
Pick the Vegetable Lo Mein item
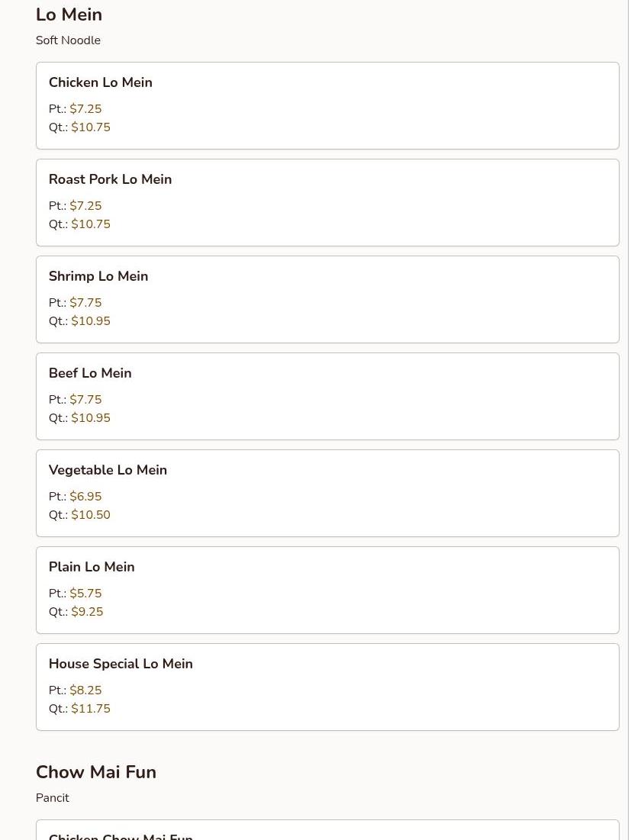coord(327,493)
